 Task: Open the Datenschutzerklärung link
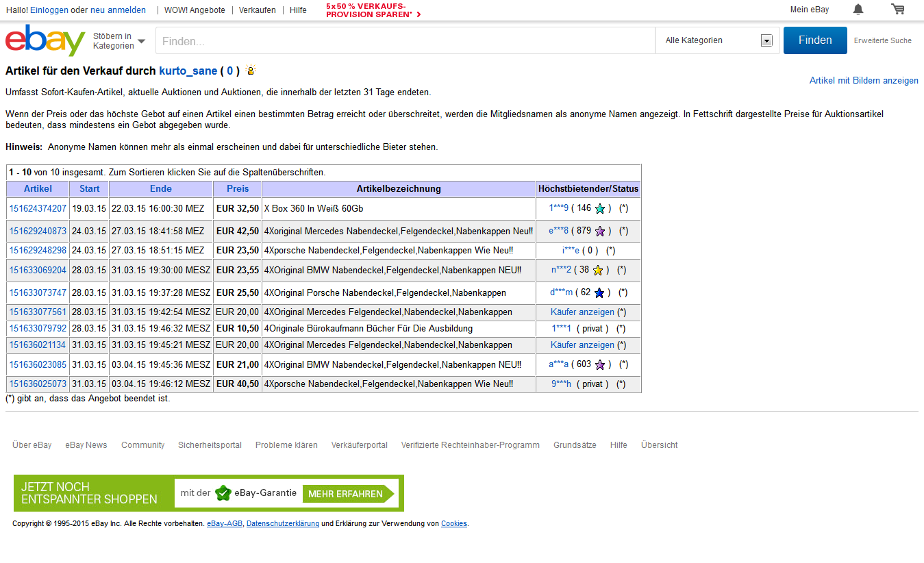tap(283, 524)
